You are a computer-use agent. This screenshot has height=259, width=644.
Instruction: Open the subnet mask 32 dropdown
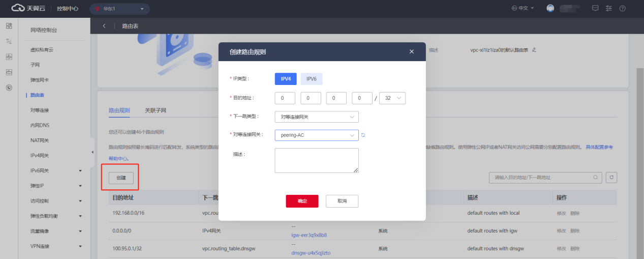tap(392, 98)
